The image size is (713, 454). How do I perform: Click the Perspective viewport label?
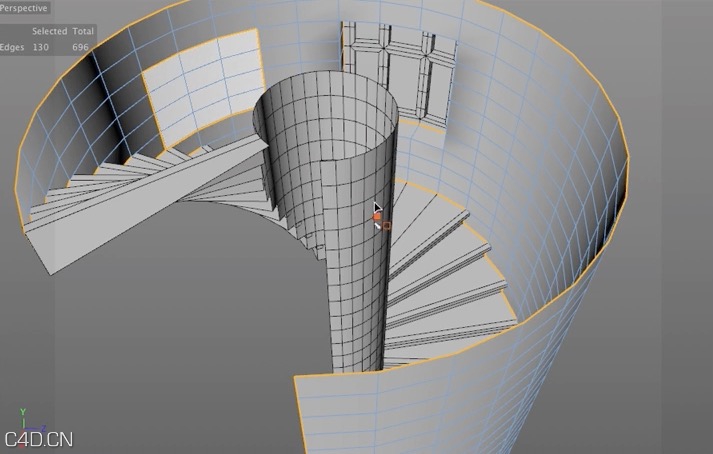click(x=24, y=8)
